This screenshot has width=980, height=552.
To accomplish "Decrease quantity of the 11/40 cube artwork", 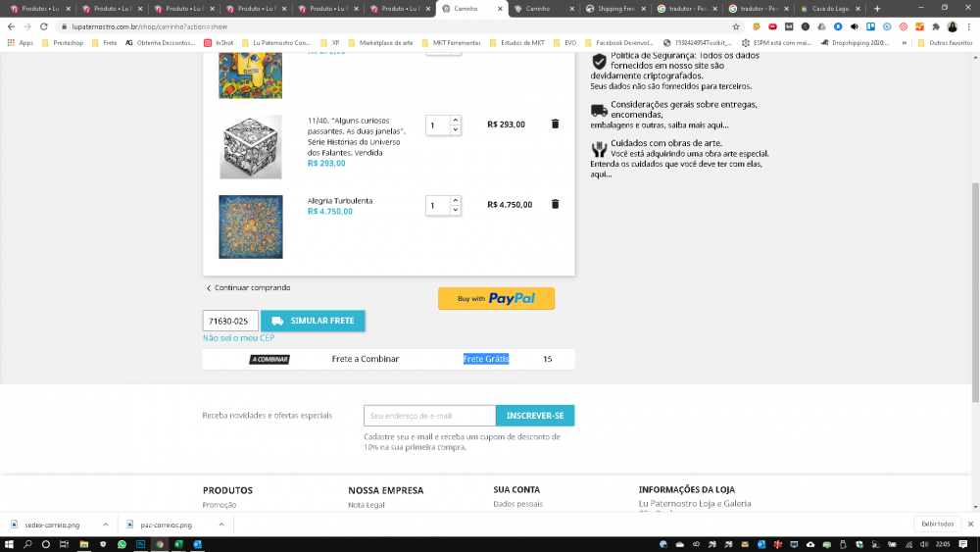I will pyautogui.click(x=455, y=129).
